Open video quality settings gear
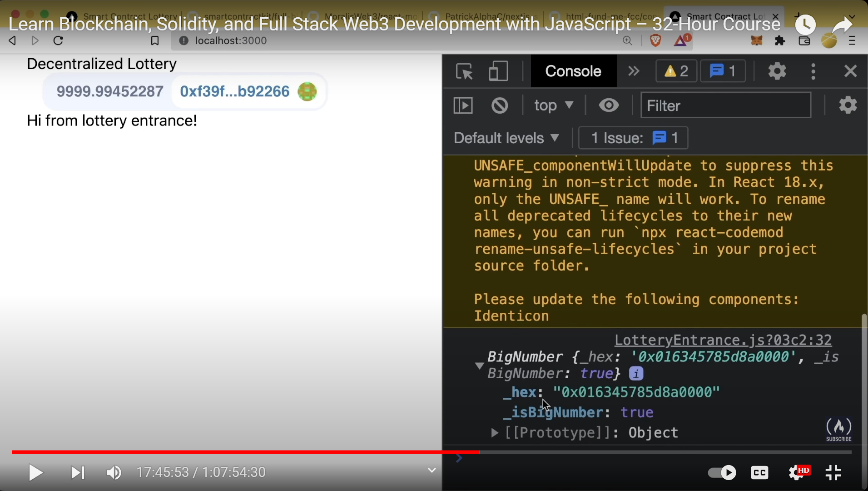The height and width of the screenshot is (491, 868). click(799, 472)
